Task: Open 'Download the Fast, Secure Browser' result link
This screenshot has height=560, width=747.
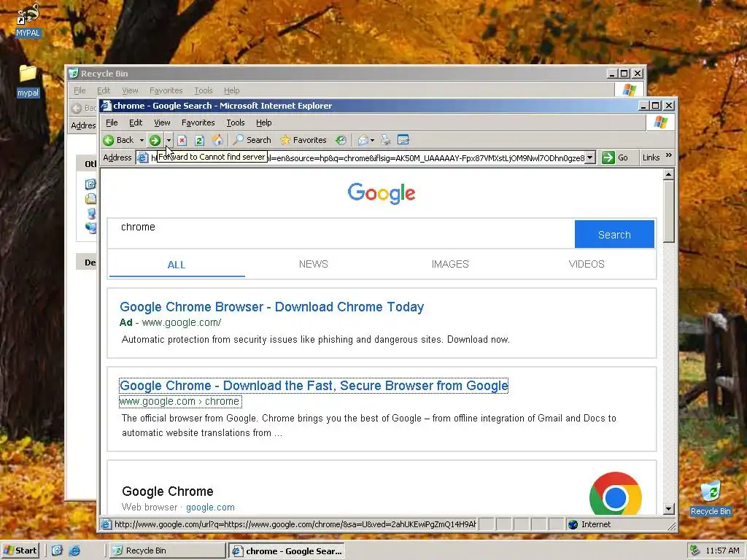Action: point(314,385)
